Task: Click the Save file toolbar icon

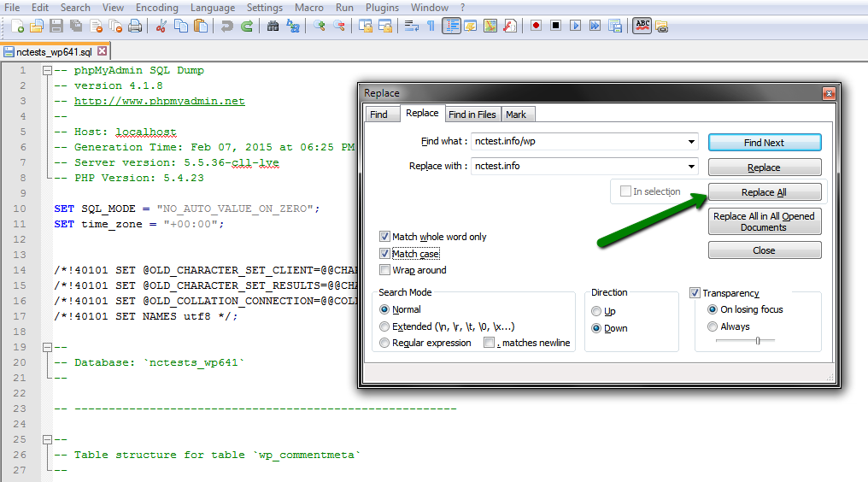Action: (x=56, y=26)
